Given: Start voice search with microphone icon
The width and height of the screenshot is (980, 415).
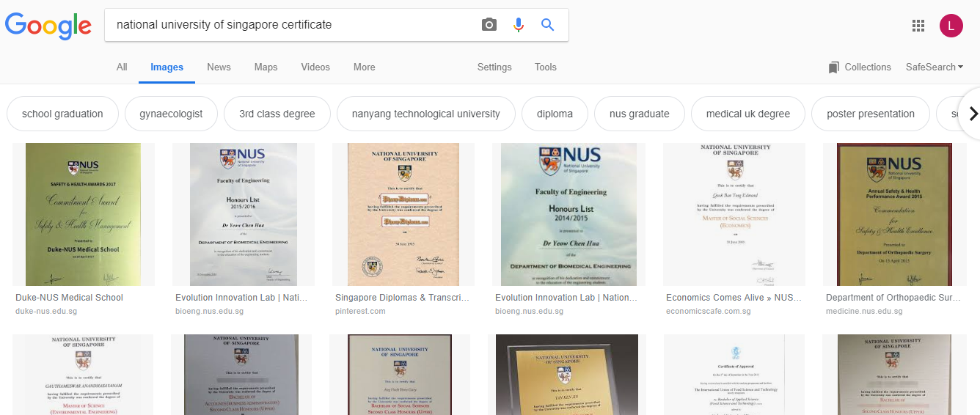Looking at the screenshot, I should pos(519,25).
